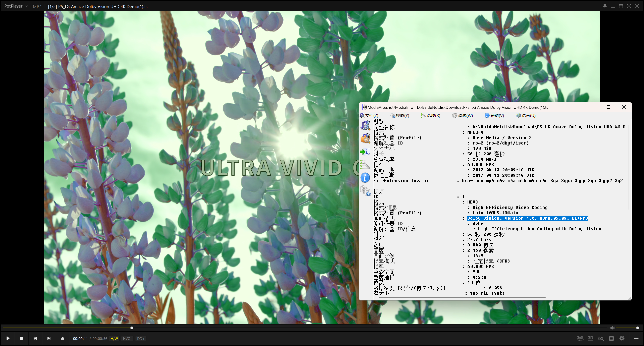644x346 pixels.
Task: Click MediaInfo export icon with green arrow
Action: tap(365, 151)
